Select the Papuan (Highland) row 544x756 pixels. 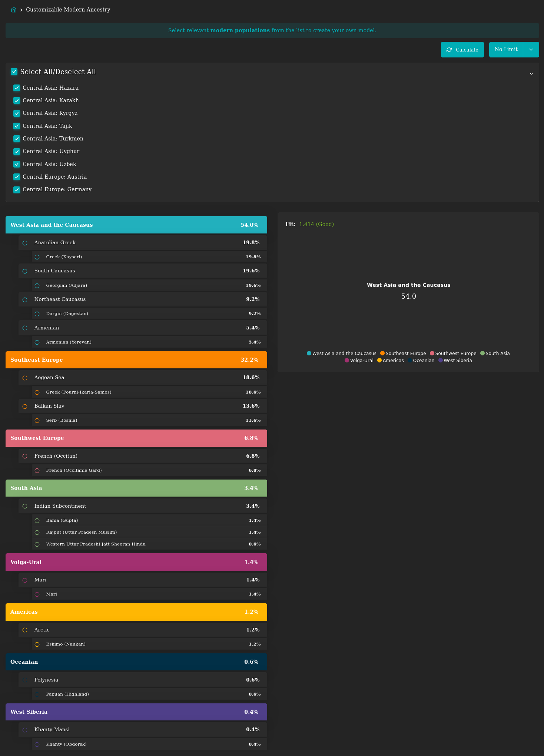149,694
